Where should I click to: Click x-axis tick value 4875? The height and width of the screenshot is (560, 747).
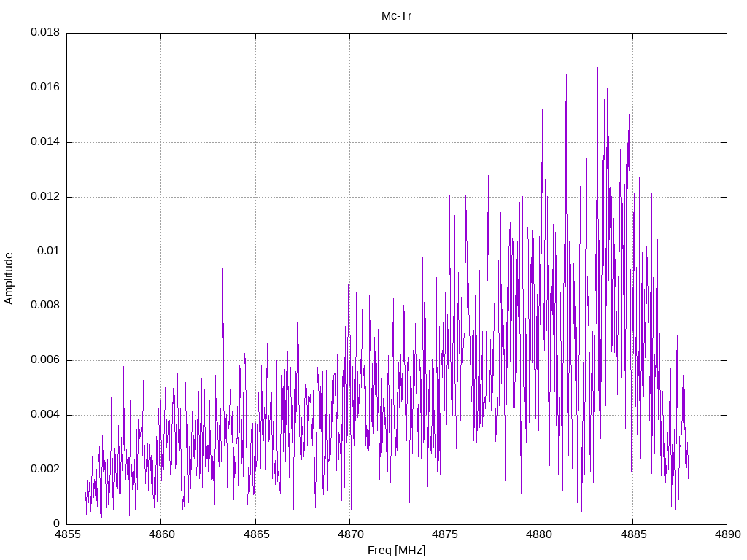tap(444, 534)
